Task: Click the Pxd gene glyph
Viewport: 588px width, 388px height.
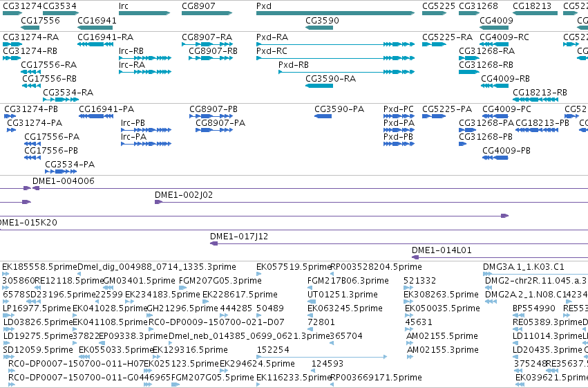Action: (x=335, y=13)
